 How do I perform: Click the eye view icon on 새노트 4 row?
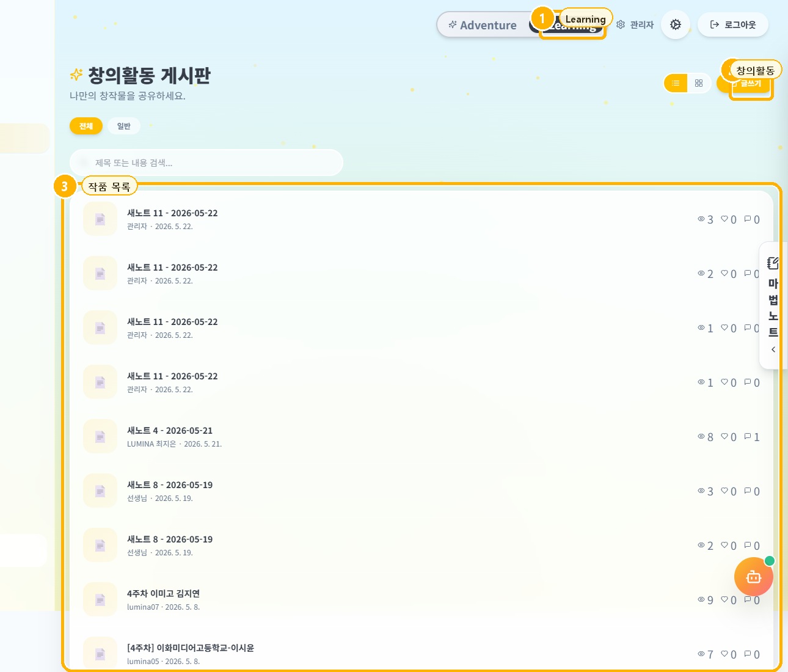pos(701,437)
